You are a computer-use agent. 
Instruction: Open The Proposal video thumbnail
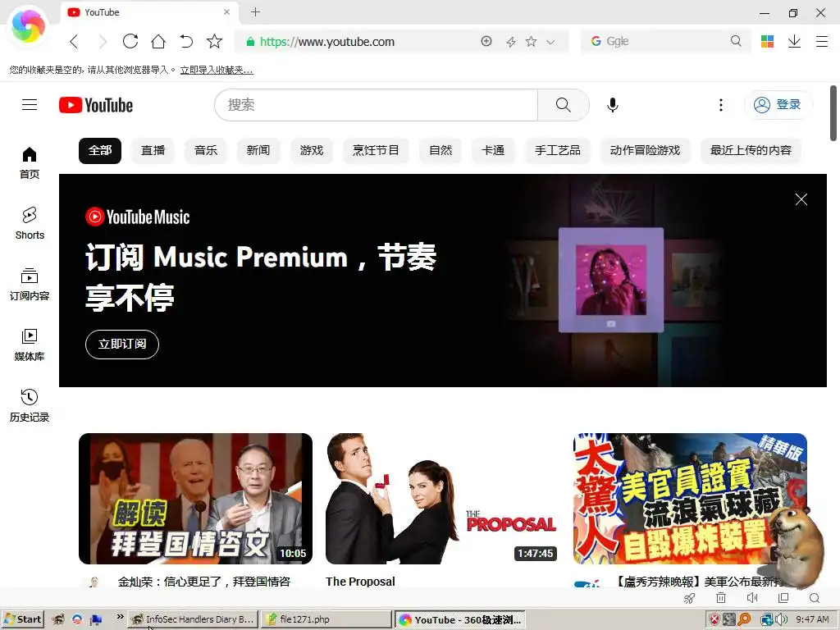[442, 499]
